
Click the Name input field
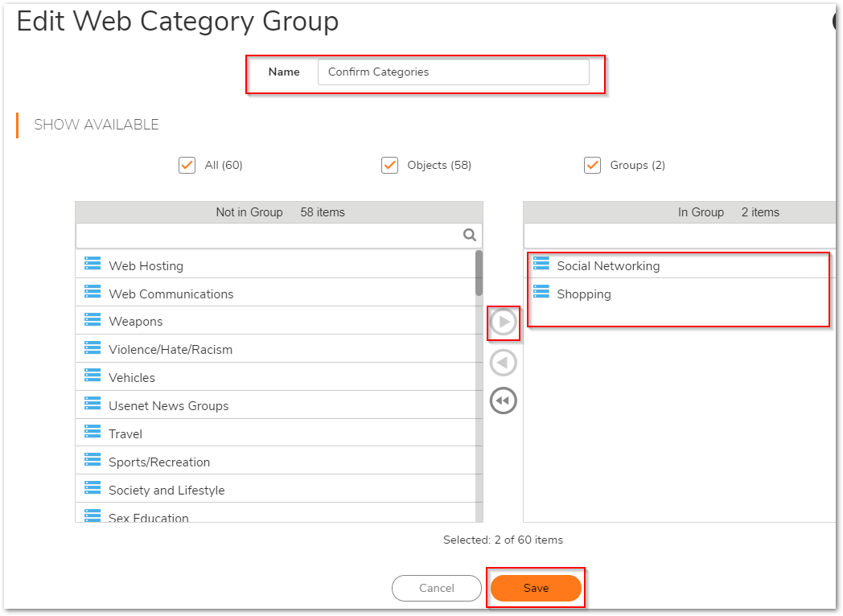pyautogui.click(x=453, y=72)
